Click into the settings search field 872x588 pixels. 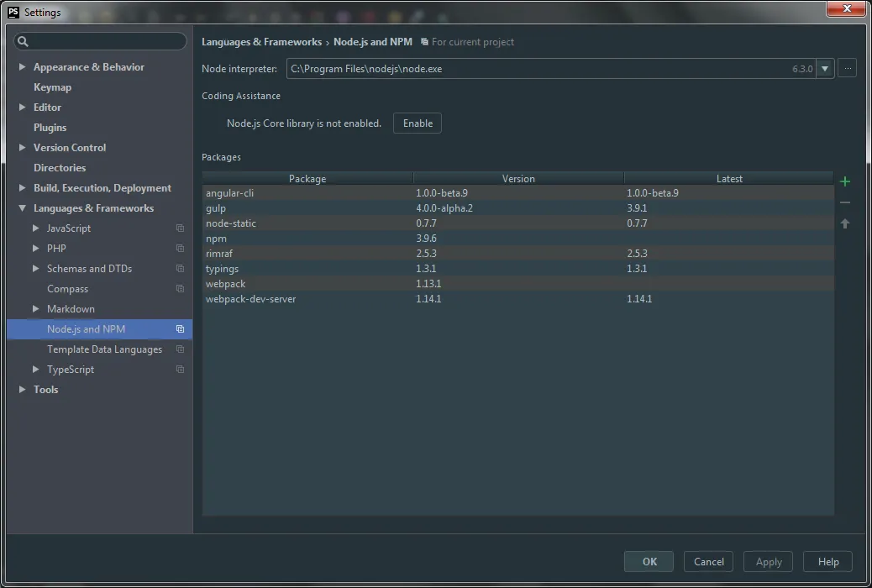pos(100,41)
